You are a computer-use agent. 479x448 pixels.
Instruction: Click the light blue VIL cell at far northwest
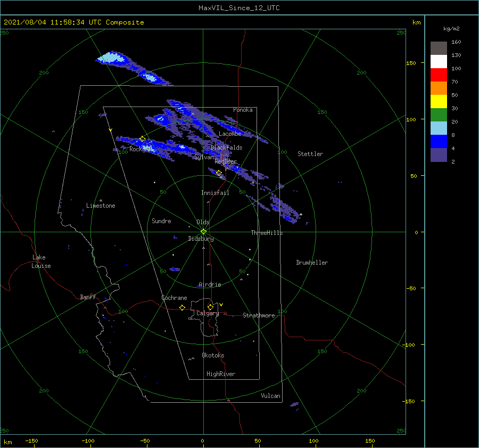pos(112,58)
